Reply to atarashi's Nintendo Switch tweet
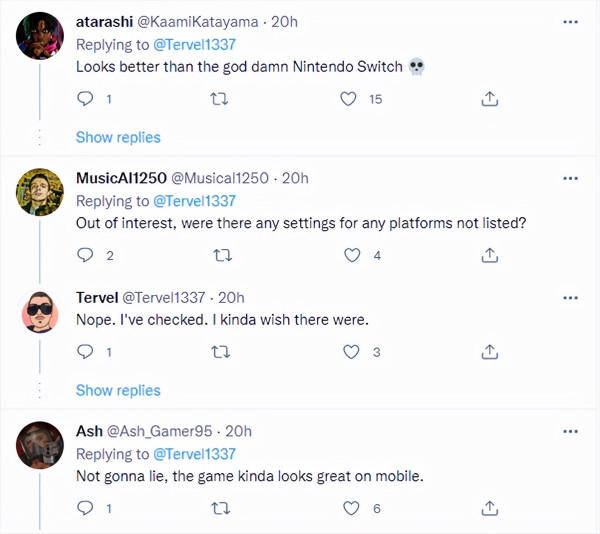600x534 pixels. point(85,99)
